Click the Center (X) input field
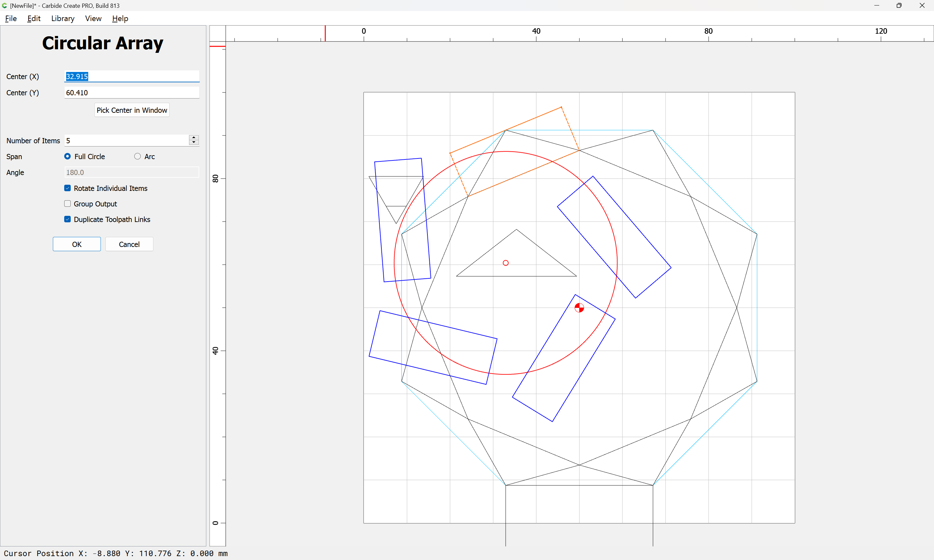934x560 pixels. [132, 76]
